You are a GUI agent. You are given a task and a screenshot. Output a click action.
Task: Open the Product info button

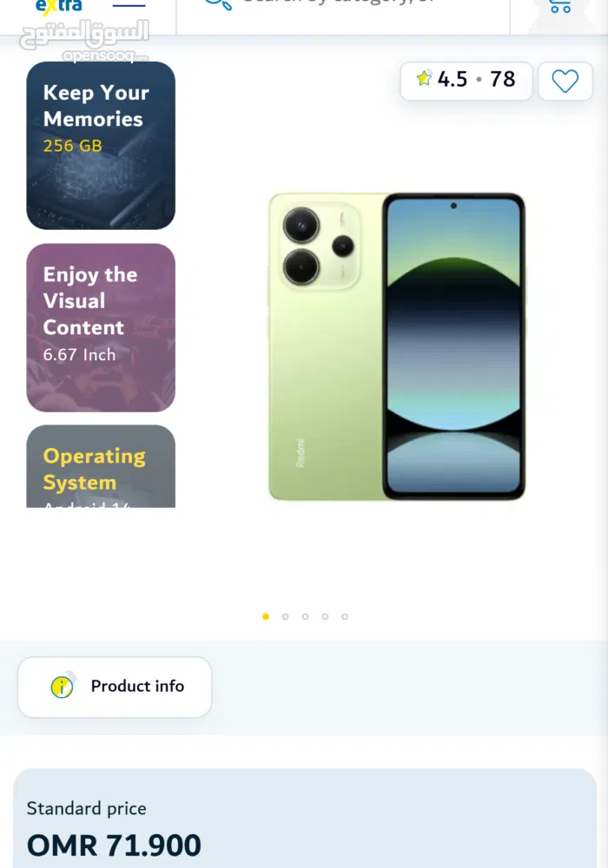pos(115,687)
